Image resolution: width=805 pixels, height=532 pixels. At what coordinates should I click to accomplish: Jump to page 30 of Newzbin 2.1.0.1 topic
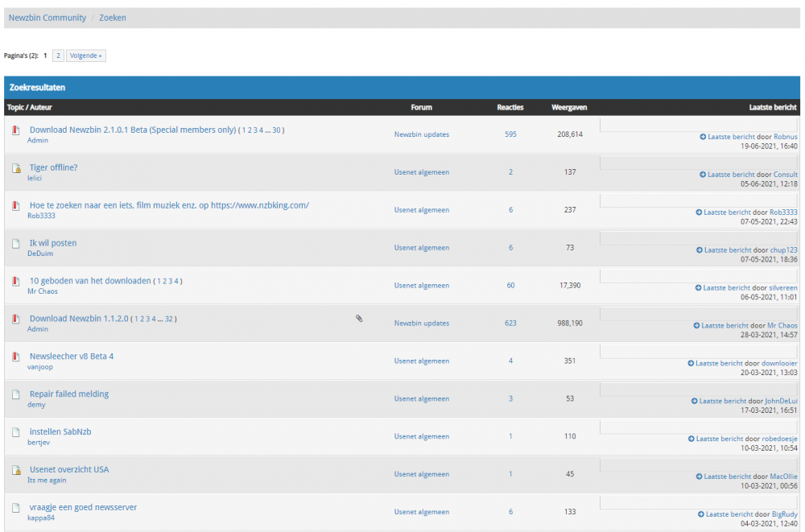coord(276,130)
